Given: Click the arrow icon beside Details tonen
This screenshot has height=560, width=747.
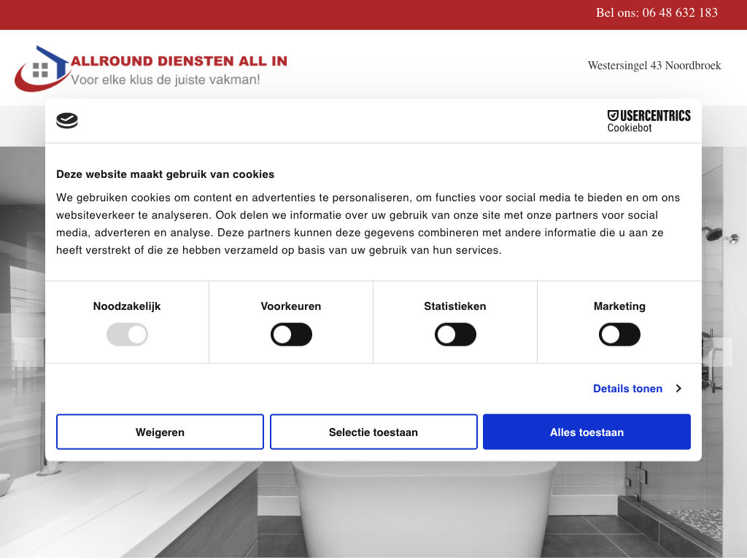Looking at the screenshot, I should (x=678, y=389).
